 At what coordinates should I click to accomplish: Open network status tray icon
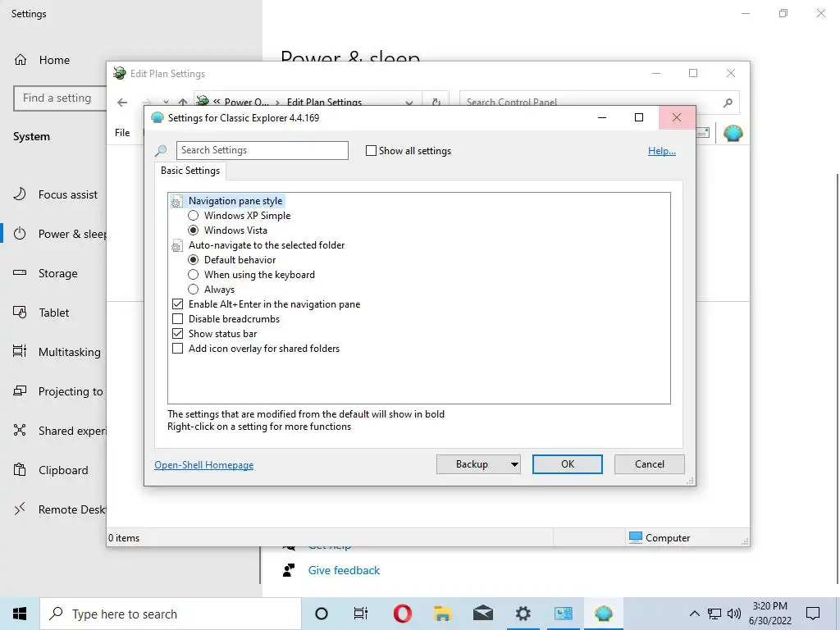714,614
